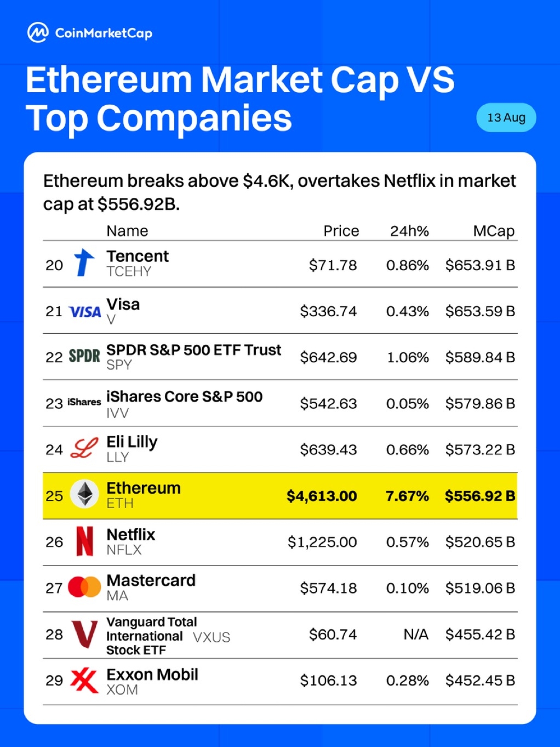
Task: Click the iShares logo
Action: 84,402
